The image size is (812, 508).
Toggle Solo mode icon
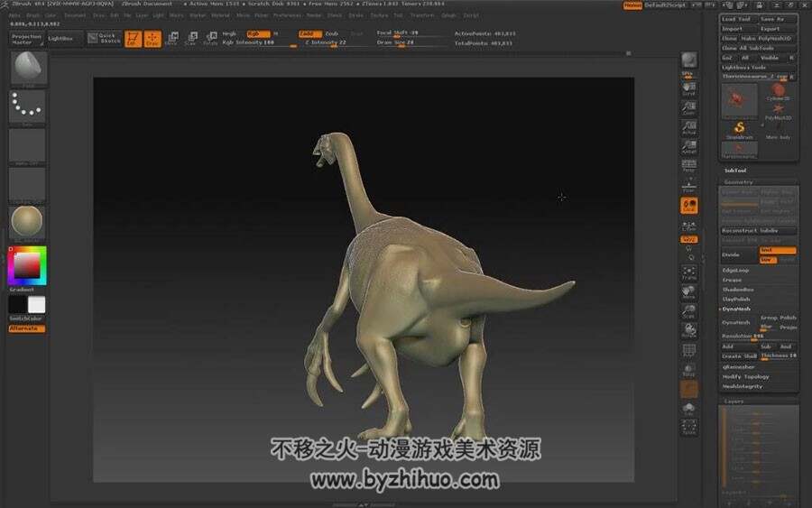(688, 409)
